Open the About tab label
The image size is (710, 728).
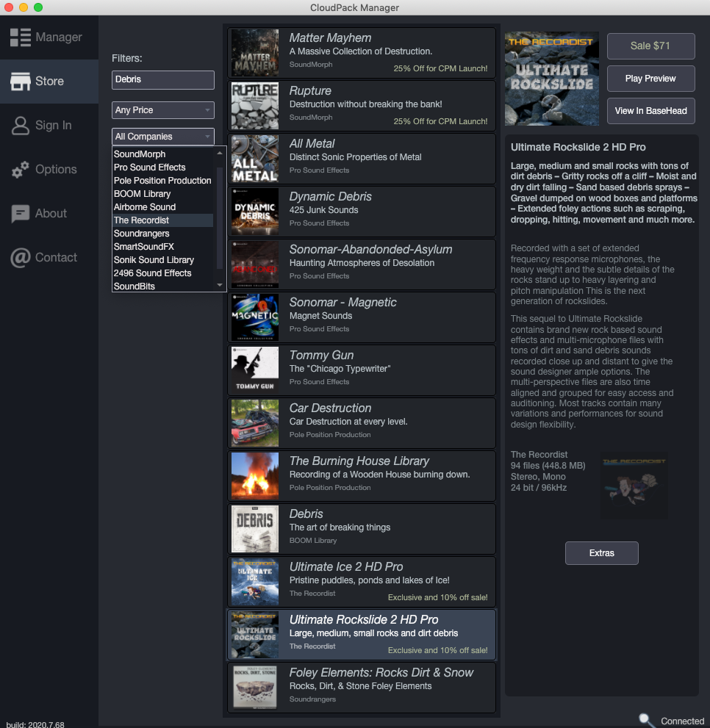51,214
